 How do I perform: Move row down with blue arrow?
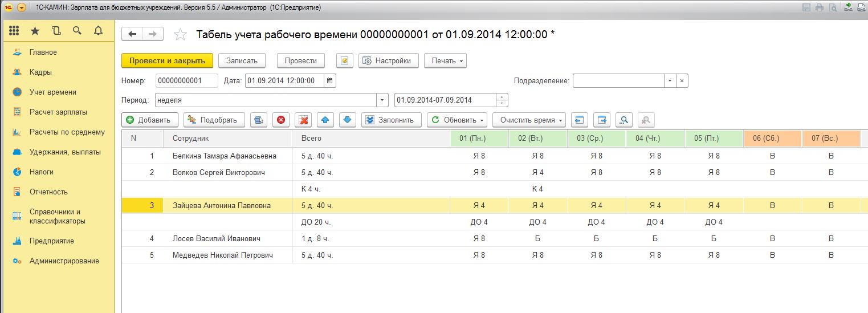348,120
